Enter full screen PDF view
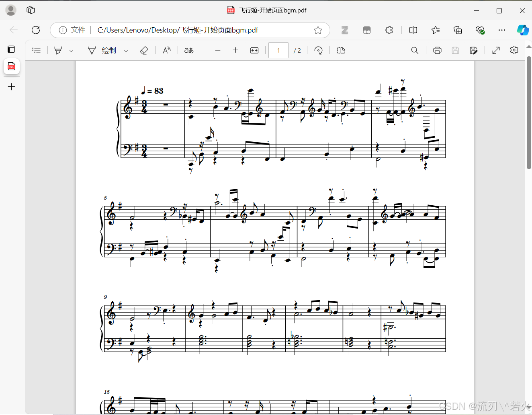The image size is (532, 415). tap(496, 50)
